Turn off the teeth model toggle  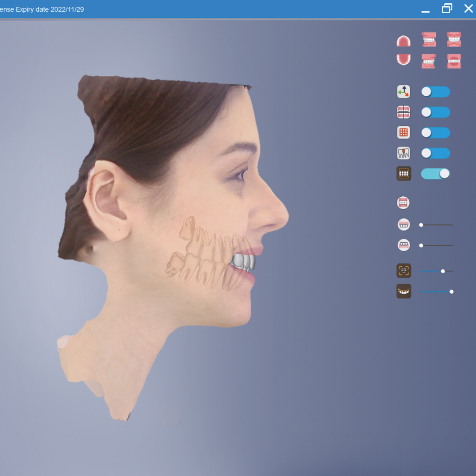[436, 174]
